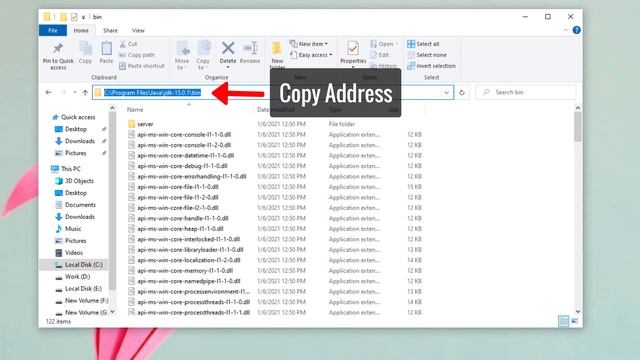
Task: Click the Copy icon in Clipboard group
Action: [85, 49]
